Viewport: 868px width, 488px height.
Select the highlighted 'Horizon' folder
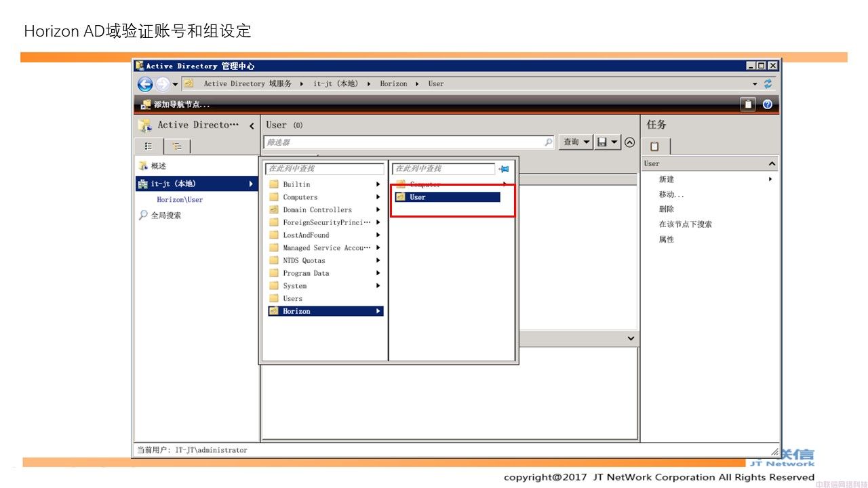(x=325, y=311)
